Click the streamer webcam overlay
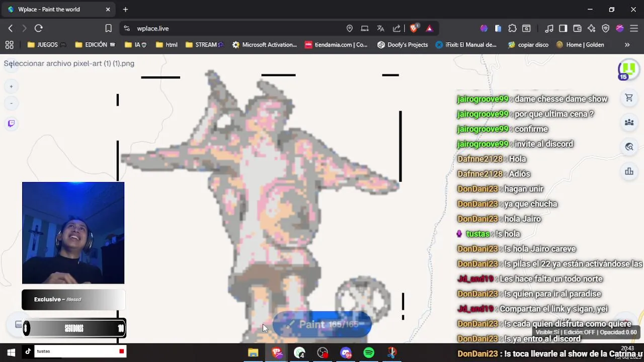The height and width of the screenshot is (362, 644). click(73, 233)
